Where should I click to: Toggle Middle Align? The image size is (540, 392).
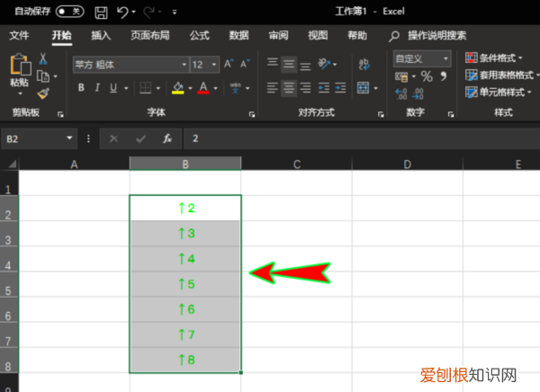[289, 64]
